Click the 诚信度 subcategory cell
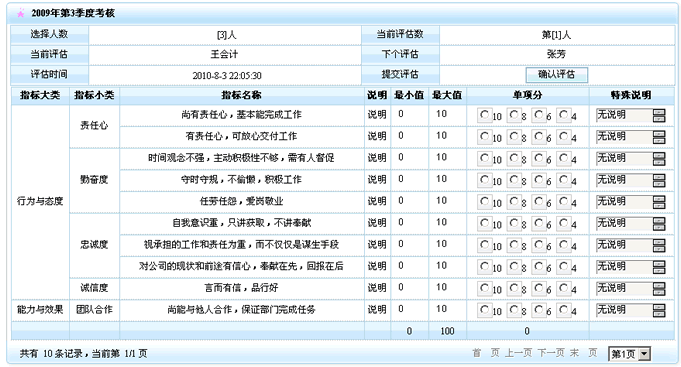The width and height of the screenshot is (681, 367). [x=94, y=288]
